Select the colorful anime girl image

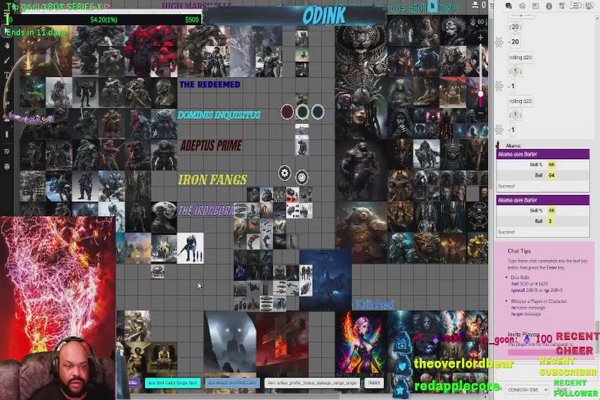pyautogui.click(x=361, y=343)
